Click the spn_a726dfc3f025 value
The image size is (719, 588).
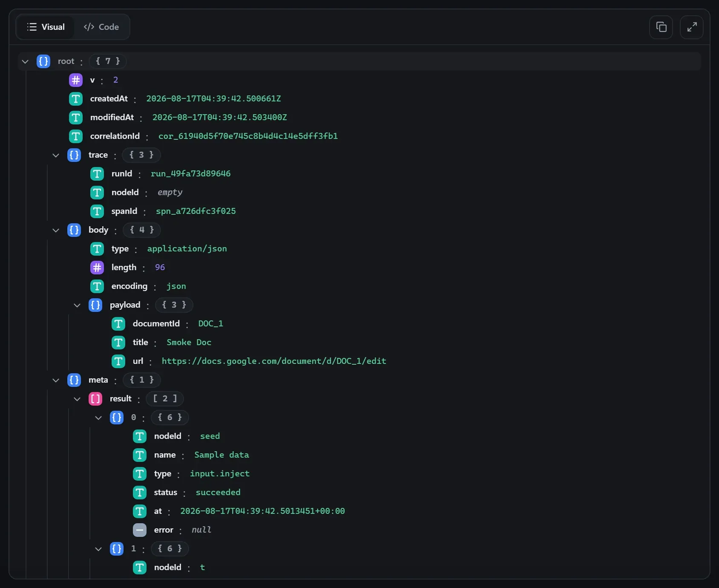(196, 211)
